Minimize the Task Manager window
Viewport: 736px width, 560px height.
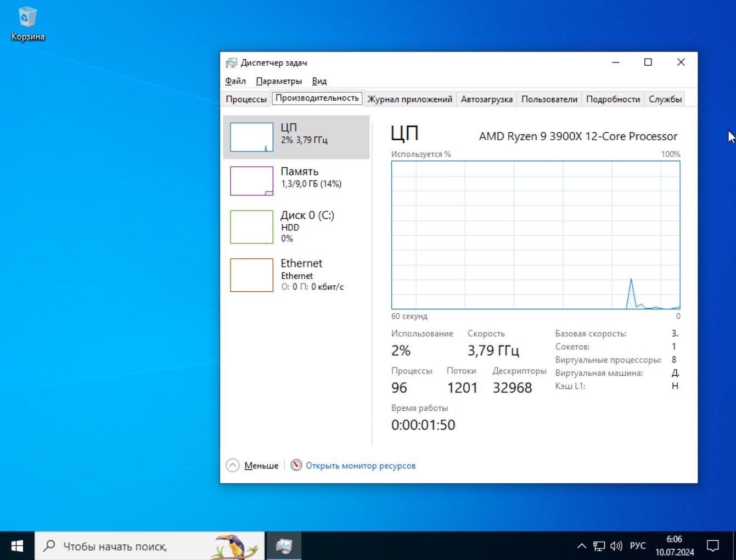[616, 63]
